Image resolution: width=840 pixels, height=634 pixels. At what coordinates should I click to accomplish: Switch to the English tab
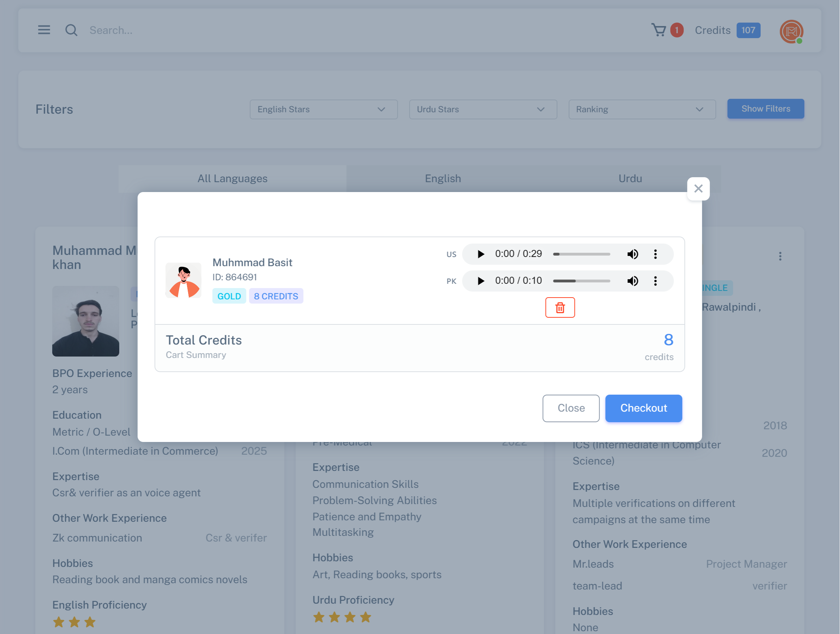[443, 179]
